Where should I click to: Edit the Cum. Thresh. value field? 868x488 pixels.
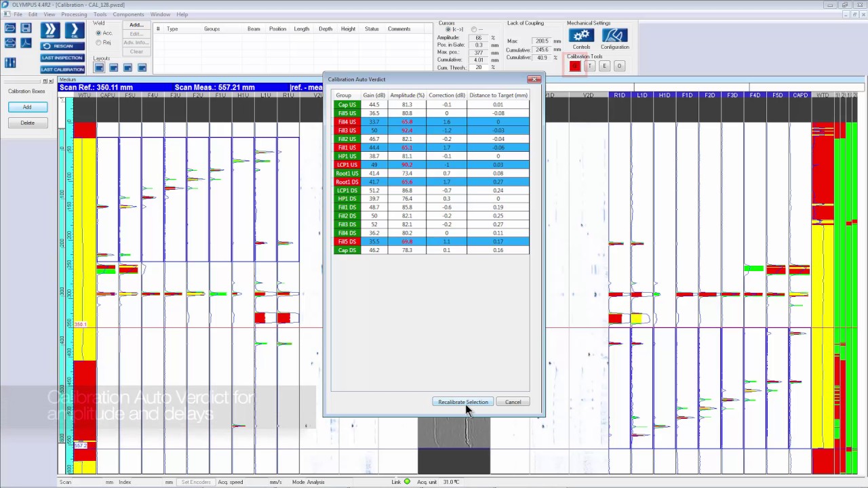[479, 66]
